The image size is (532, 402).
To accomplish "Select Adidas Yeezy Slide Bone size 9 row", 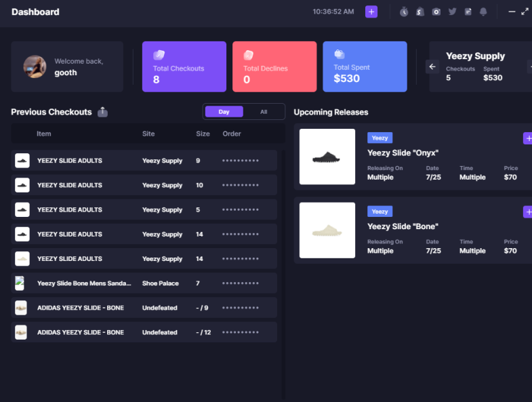I will [144, 308].
